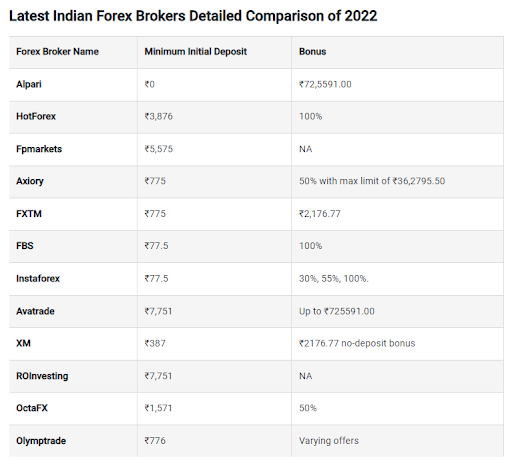Select the Olymptrade broker name

click(x=41, y=441)
